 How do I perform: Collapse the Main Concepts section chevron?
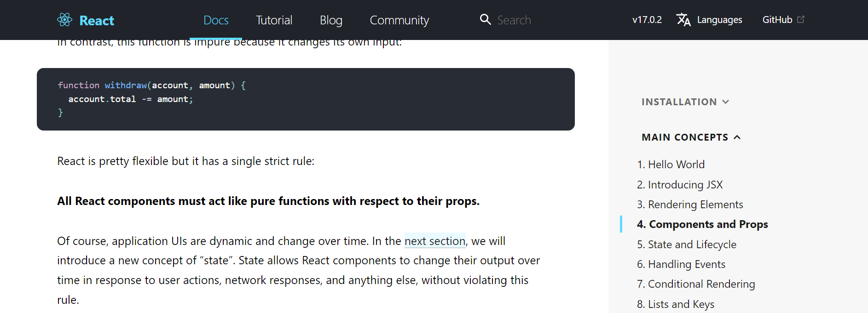[x=737, y=137]
